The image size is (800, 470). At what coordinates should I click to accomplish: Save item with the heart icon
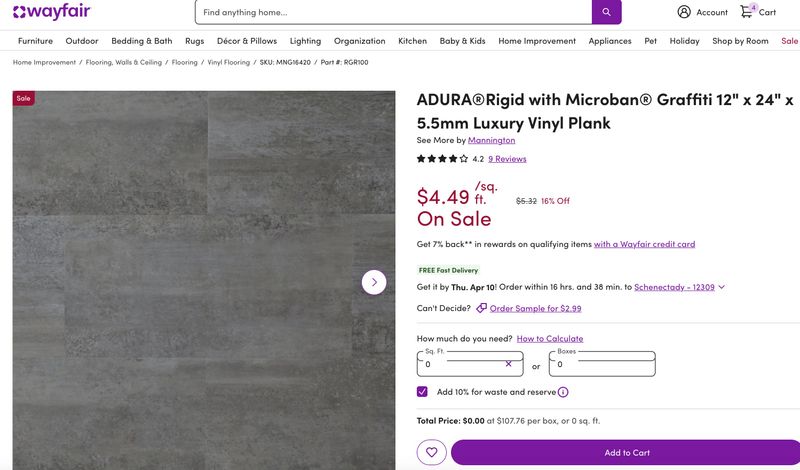432,452
